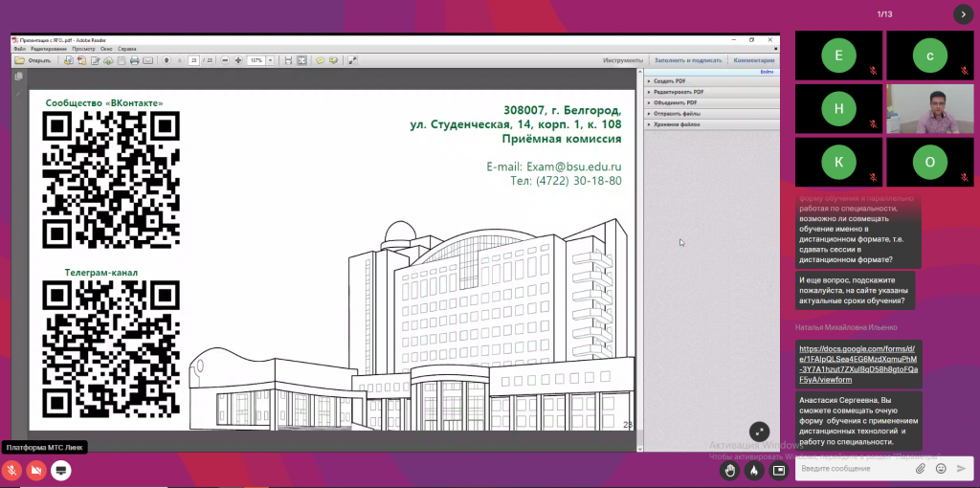The height and width of the screenshot is (488, 980).
Task: Select participant tile with letter K
Action: click(x=838, y=162)
